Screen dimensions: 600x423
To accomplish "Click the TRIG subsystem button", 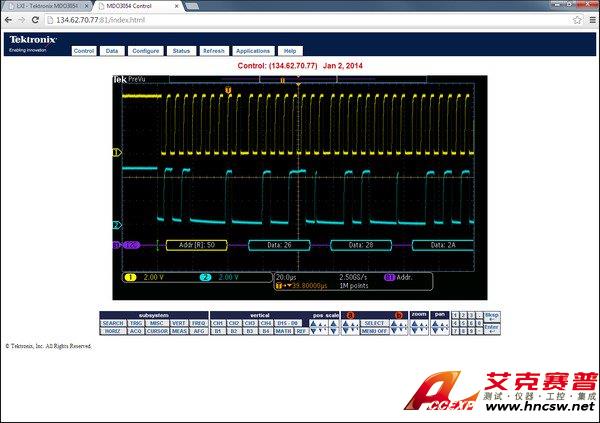I will [136, 323].
